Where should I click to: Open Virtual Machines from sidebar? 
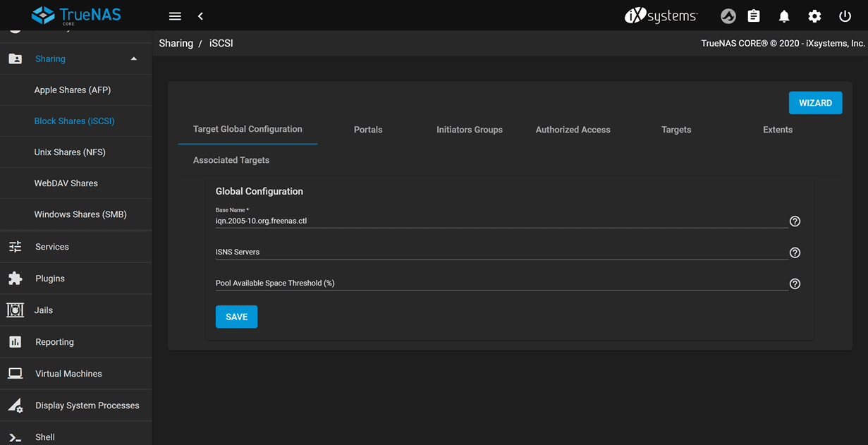tap(68, 374)
